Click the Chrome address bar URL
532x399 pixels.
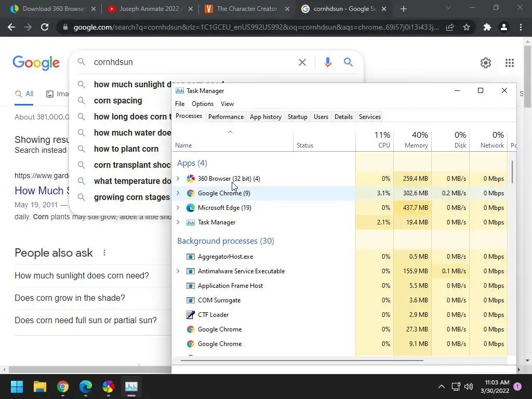[256, 27]
